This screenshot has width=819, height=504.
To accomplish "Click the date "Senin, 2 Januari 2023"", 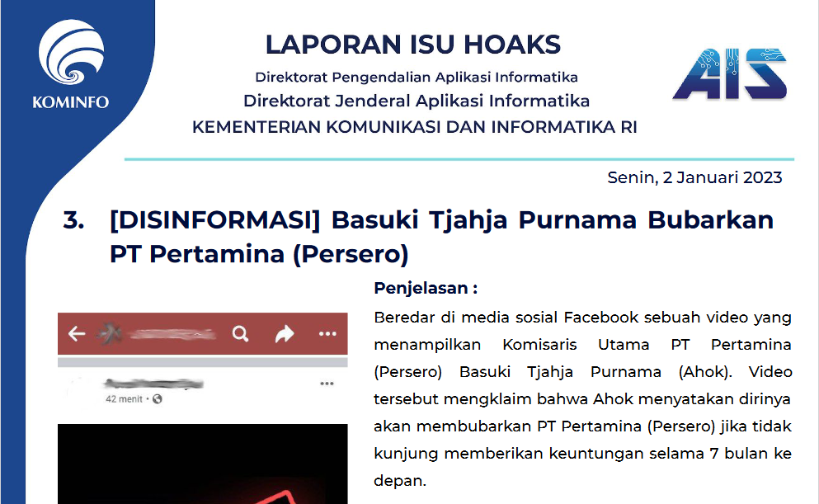I will point(694,177).
